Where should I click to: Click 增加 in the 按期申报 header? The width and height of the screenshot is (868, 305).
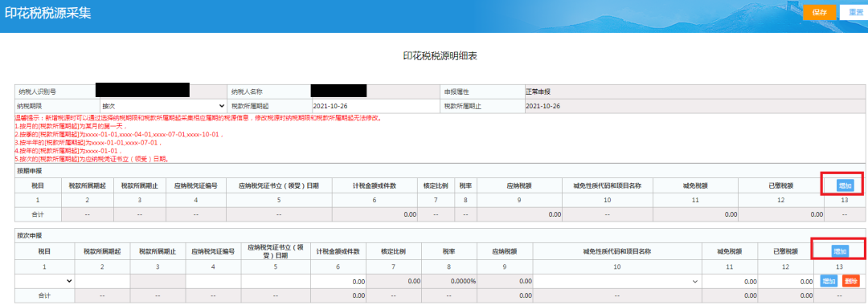point(845,185)
